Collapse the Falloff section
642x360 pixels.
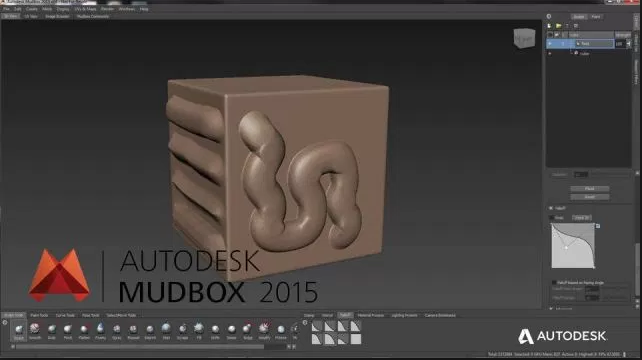(x=551, y=208)
